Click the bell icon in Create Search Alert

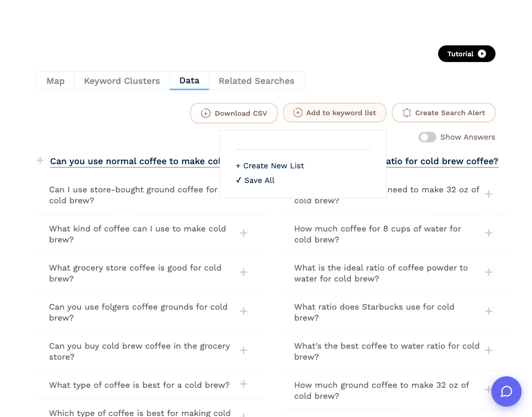coord(406,113)
